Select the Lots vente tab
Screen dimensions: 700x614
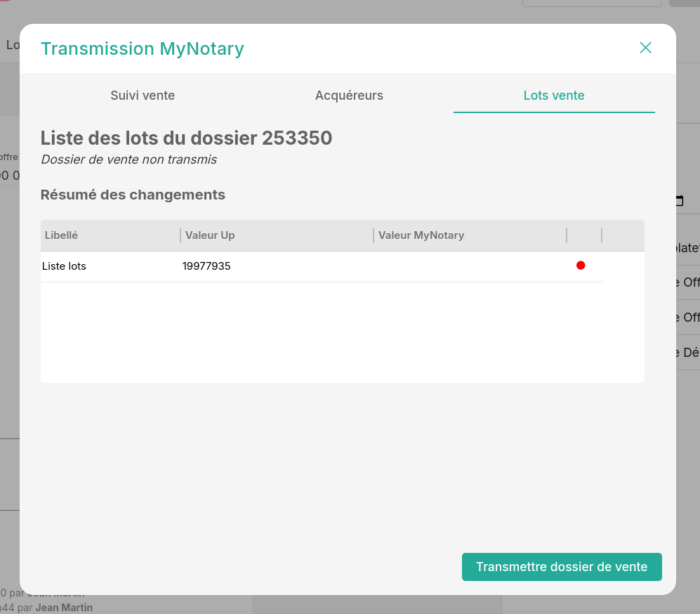[x=554, y=95]
